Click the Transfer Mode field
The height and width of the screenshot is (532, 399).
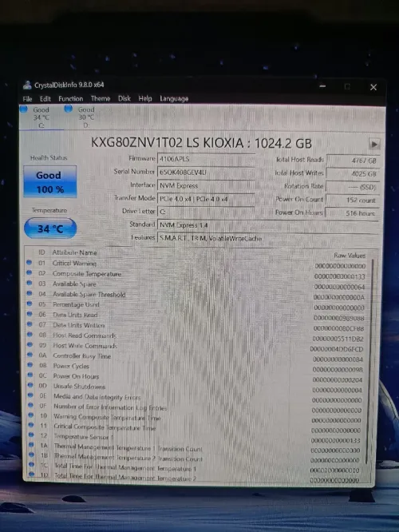click(x=206, y=199)
